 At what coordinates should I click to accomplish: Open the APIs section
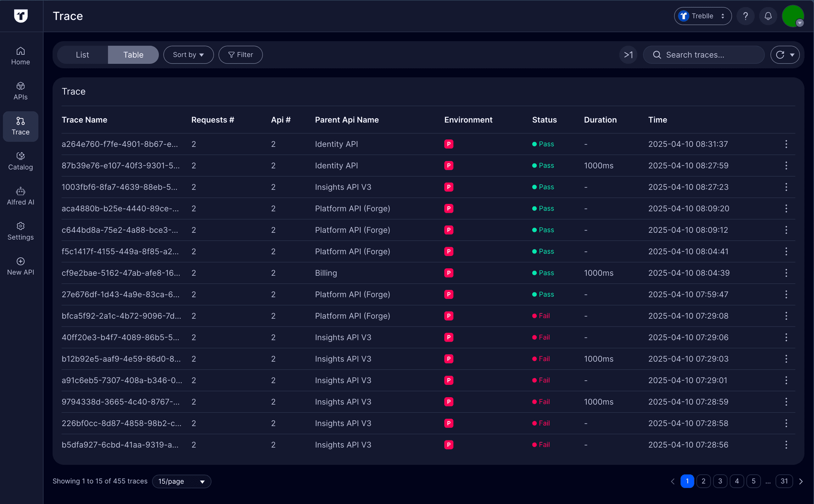click(x=20, y=91)
